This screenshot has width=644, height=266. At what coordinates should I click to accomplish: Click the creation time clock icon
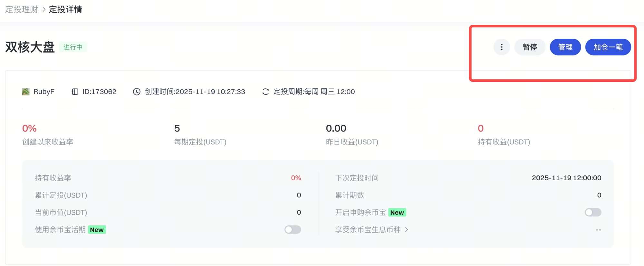click(137, 92)
